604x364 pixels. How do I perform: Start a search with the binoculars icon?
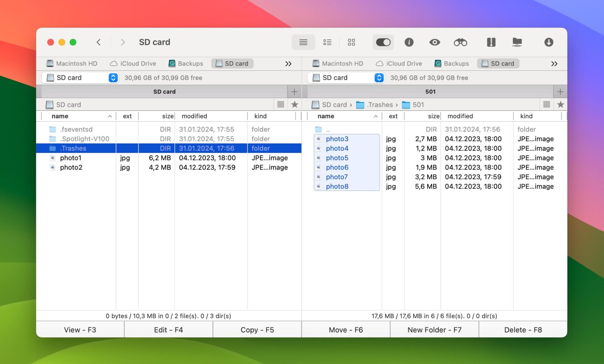[460, 42]
